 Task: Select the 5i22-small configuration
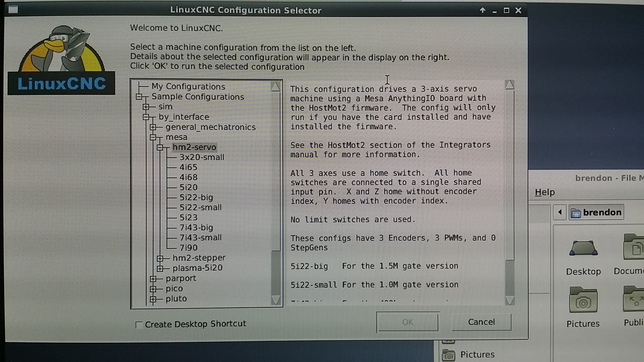tap(201, 207)
